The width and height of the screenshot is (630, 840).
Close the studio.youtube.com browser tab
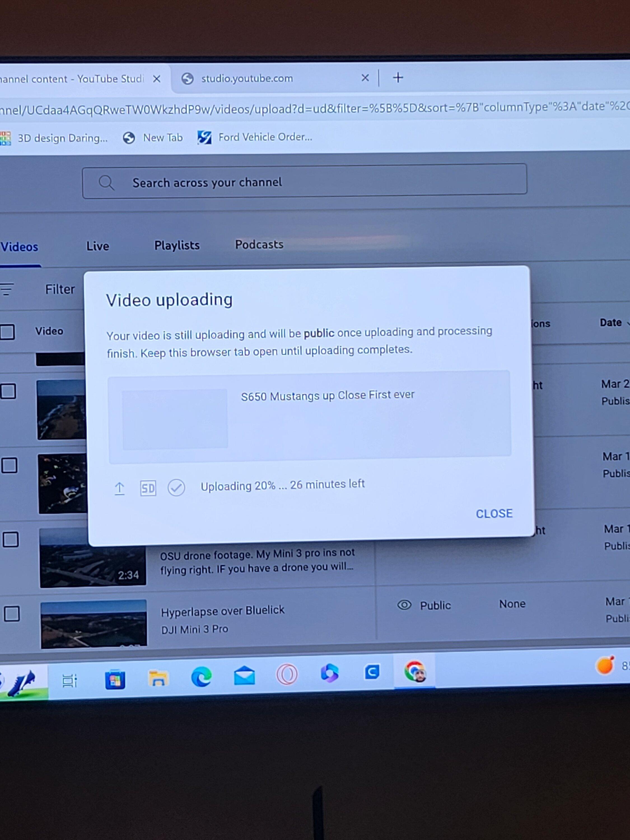365,78
